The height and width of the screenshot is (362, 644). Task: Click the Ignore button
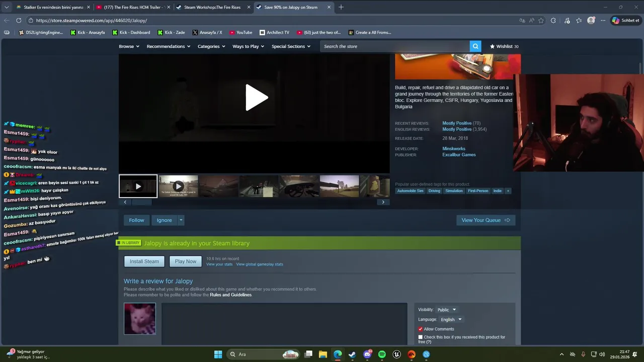point(164,220)
